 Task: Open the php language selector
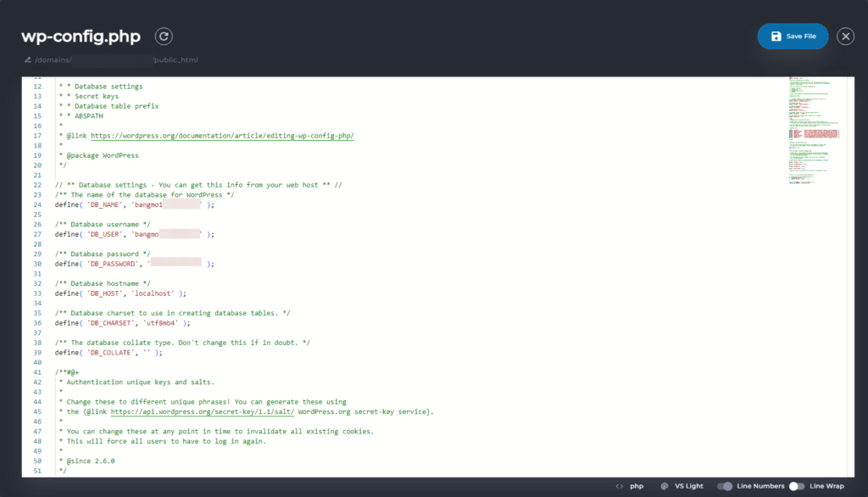click(x=637, y=486)
